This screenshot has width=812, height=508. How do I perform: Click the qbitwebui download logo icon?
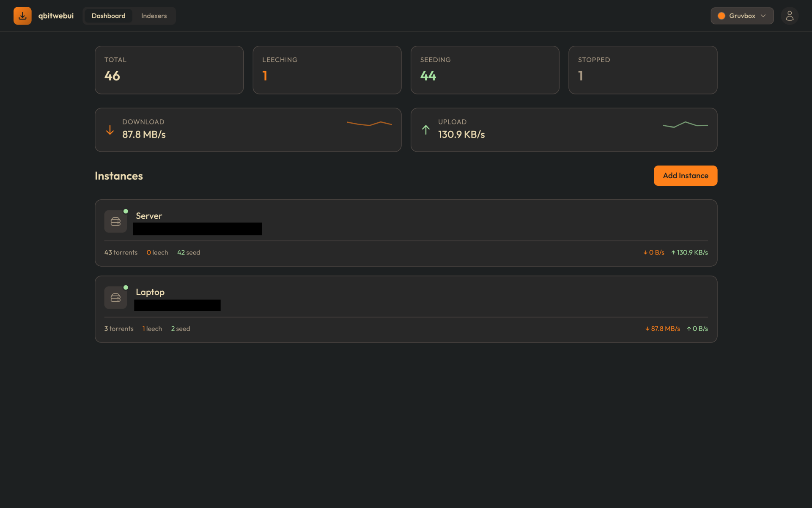22,16
